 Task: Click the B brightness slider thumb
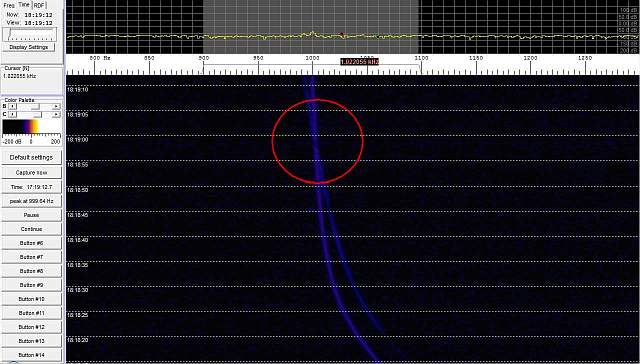[x=36, y=107]
